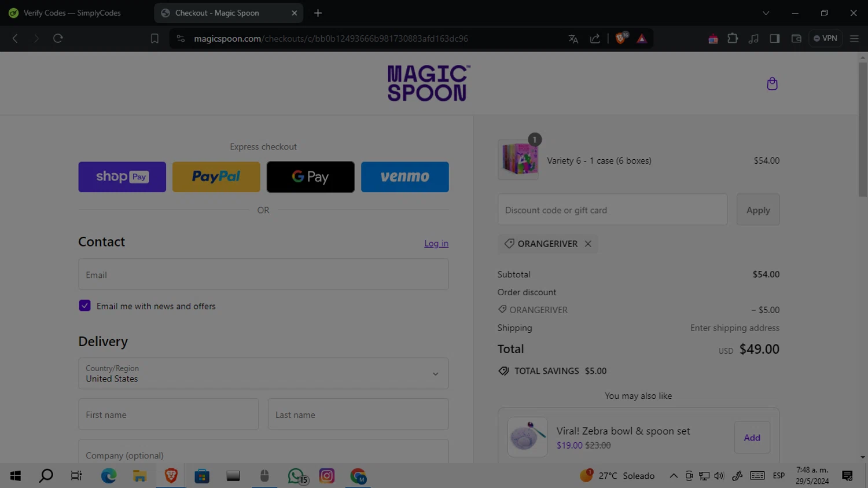Open the Brave Wallet icon

pyautogui.click(x=796, y=38)
